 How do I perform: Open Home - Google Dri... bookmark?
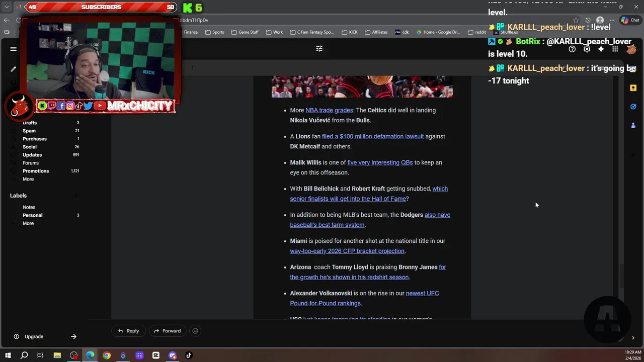(438, 32)
